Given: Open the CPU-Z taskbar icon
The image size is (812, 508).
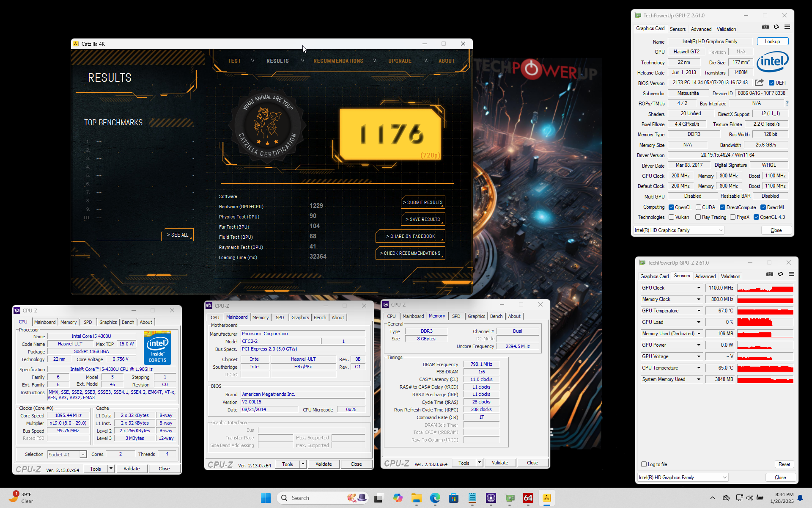Looking at the screenshot, I should 491,498.
